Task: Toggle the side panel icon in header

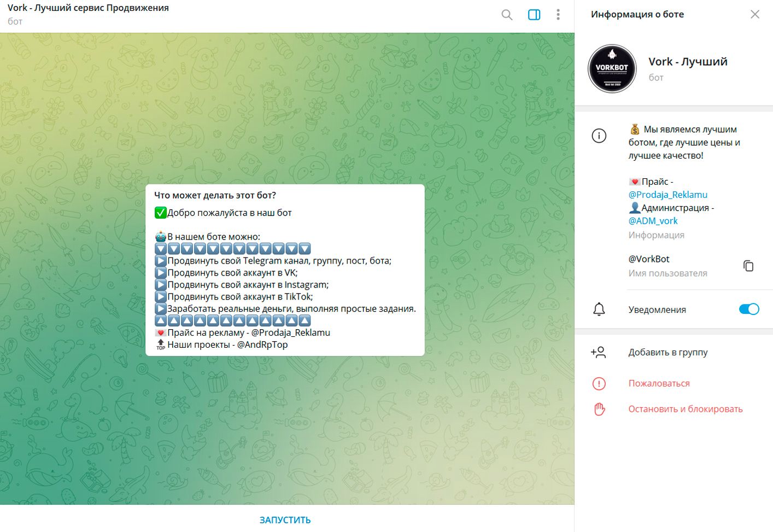Action: (x=534, y=15)
